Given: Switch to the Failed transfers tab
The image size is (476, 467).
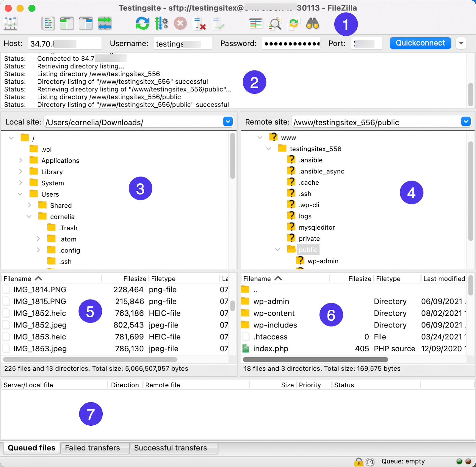Looking at the screenshot, I should point(94,448).
